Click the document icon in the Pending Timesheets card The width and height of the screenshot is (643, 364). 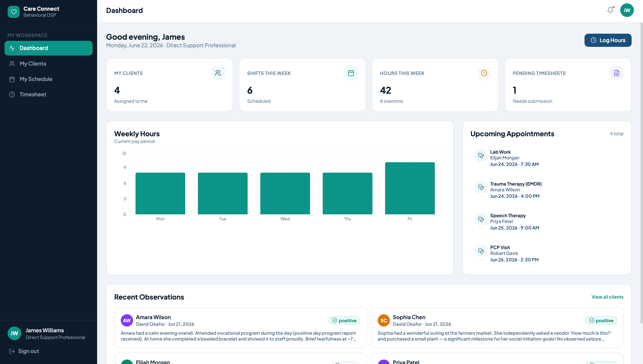[x=616, y=73]
